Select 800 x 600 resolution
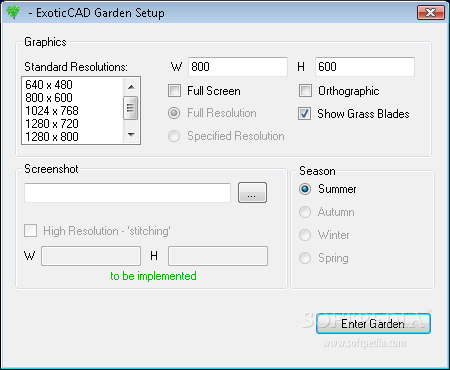The image size is (450, 370). tap(49, 98)
